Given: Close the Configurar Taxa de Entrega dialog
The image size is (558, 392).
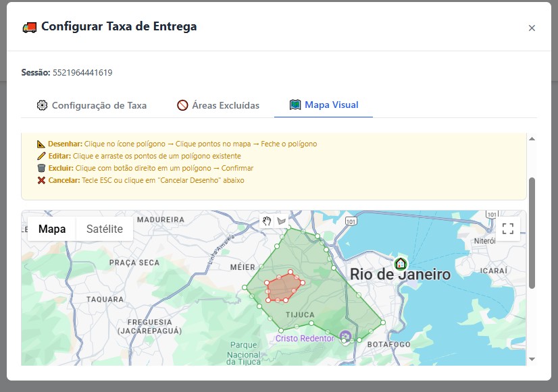Looking at the screenshot, I should coord(532,28).
